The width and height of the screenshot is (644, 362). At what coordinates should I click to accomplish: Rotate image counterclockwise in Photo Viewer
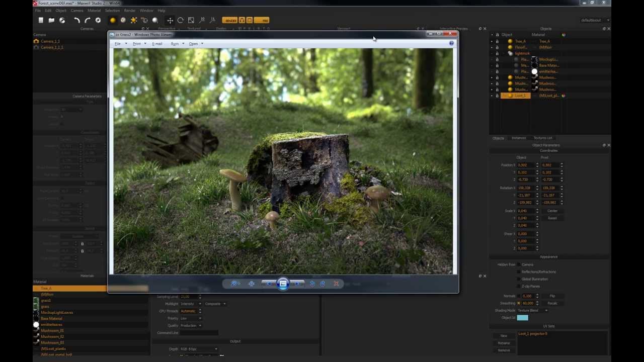312,284
